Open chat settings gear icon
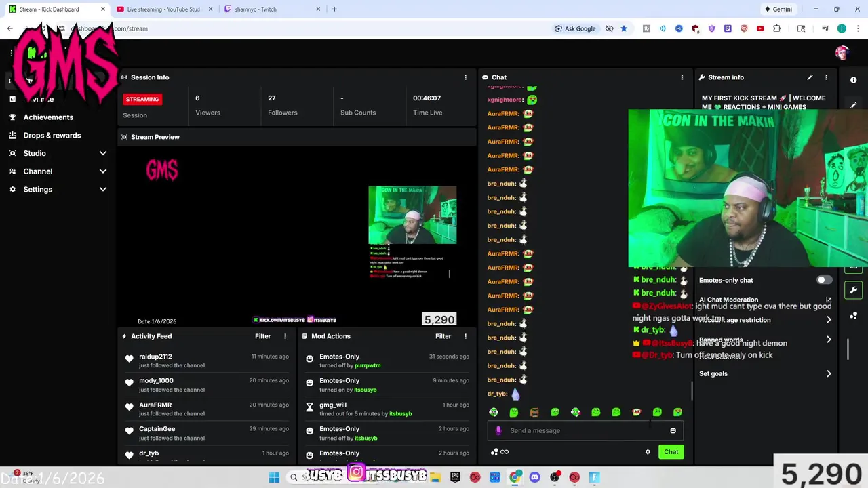The image size is (868, 488). click(648, 452)
